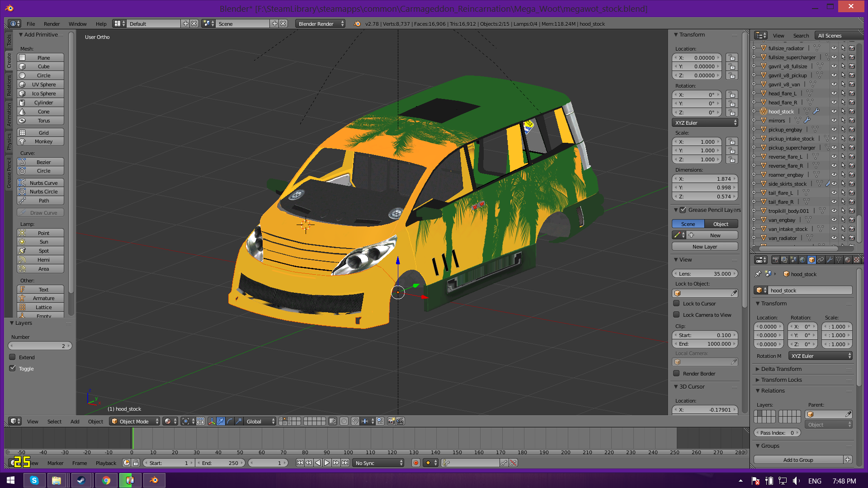
Task: Open the Global orientation dropdown
Action: (x=260, y=421)
